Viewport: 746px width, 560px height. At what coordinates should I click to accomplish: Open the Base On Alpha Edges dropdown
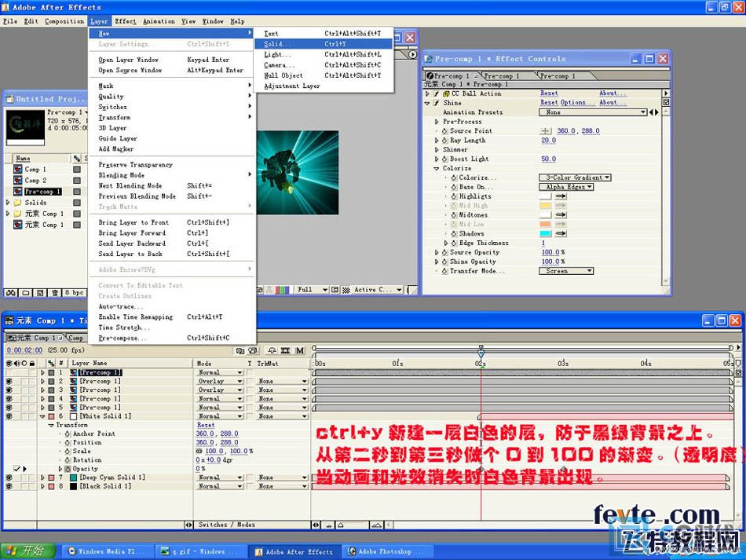tap(566, 187)
